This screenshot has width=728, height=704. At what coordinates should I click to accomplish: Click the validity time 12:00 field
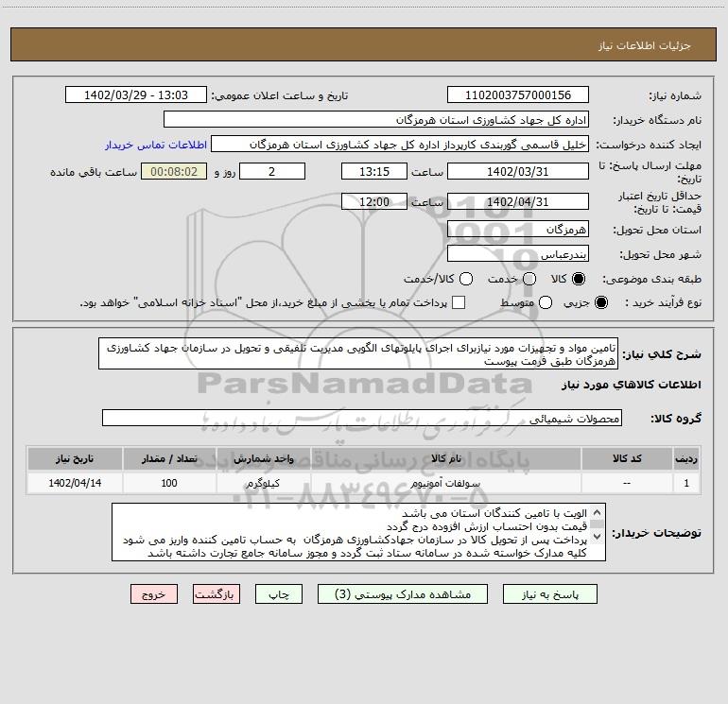tap(374, 201)
